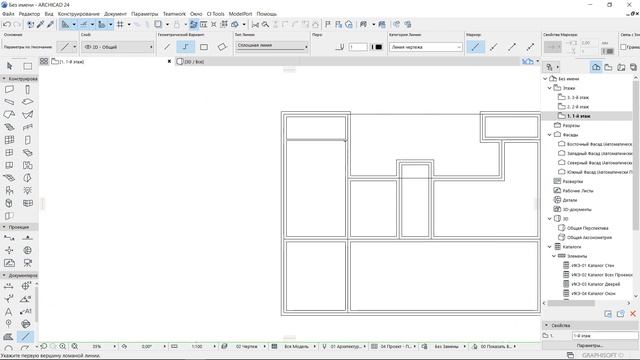
Task: Open the default settings arrow dropdown
Action: tap(74, 47)
